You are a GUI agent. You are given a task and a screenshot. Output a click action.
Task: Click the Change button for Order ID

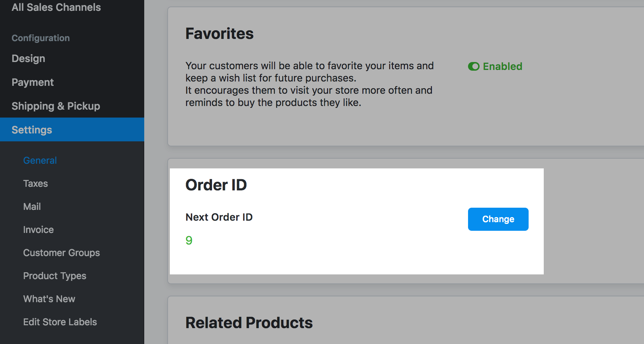[498, 219]
